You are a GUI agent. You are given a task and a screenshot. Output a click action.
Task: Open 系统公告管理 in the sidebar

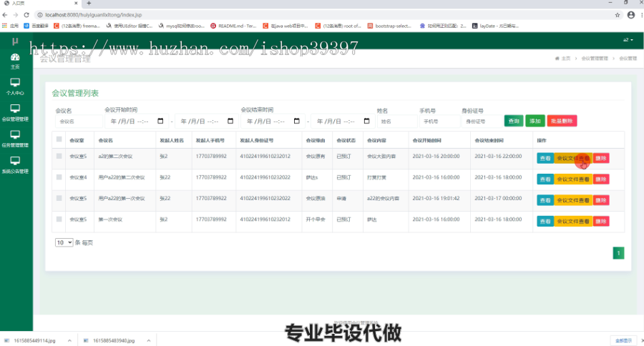click(x=15, y=165)
